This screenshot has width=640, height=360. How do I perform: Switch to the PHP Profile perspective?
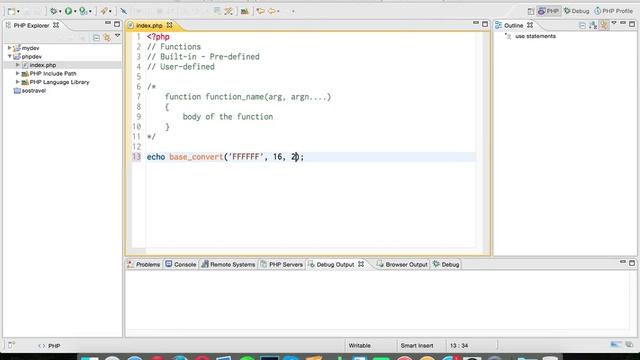tap(613, 11)
